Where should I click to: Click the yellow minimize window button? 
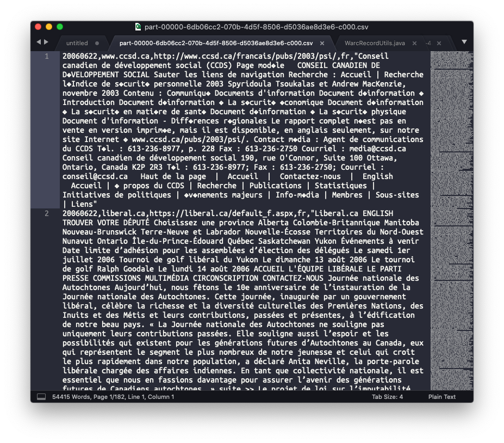point(49,27)
